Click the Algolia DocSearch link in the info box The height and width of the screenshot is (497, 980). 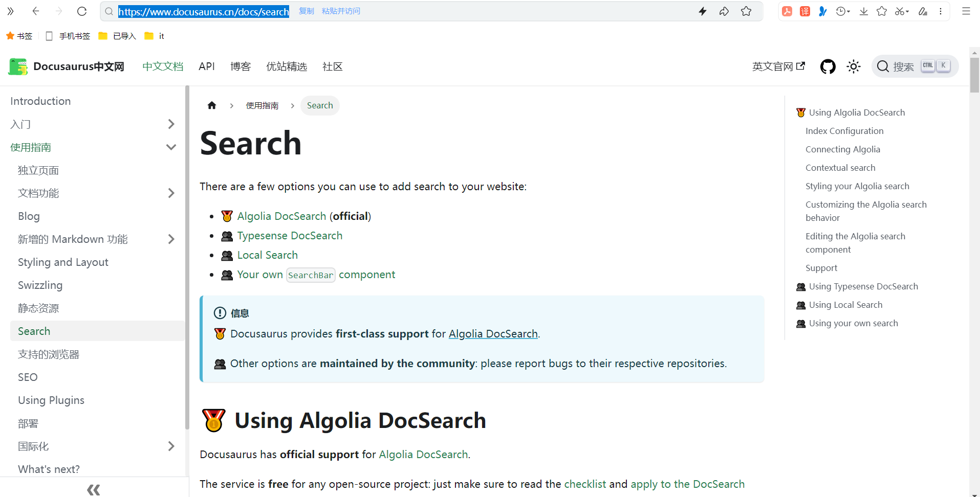(493, 334)
